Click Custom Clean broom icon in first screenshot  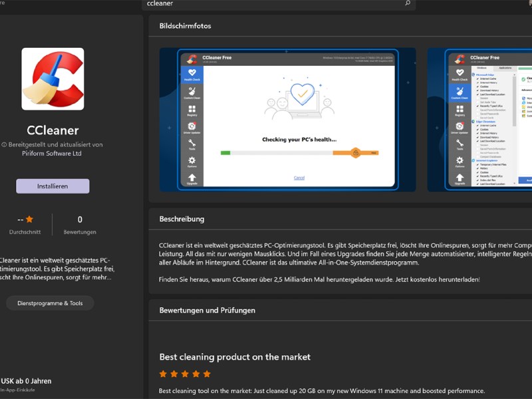tap(192, 92)
